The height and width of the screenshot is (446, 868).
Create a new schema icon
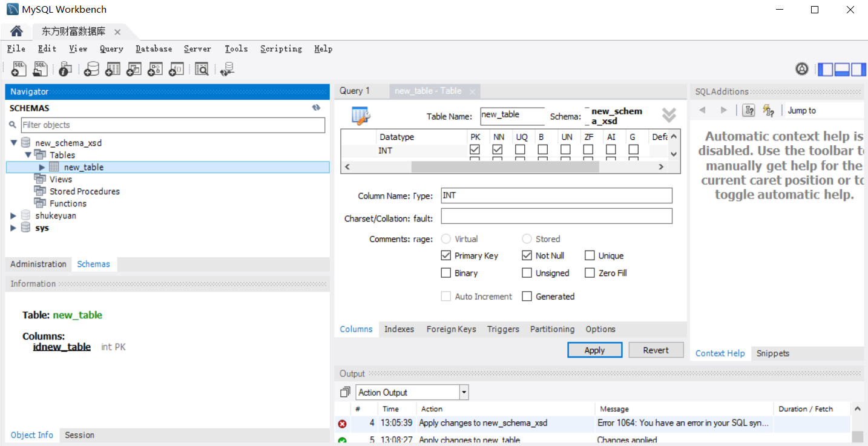pyautogui.click(x=91, y=69)
